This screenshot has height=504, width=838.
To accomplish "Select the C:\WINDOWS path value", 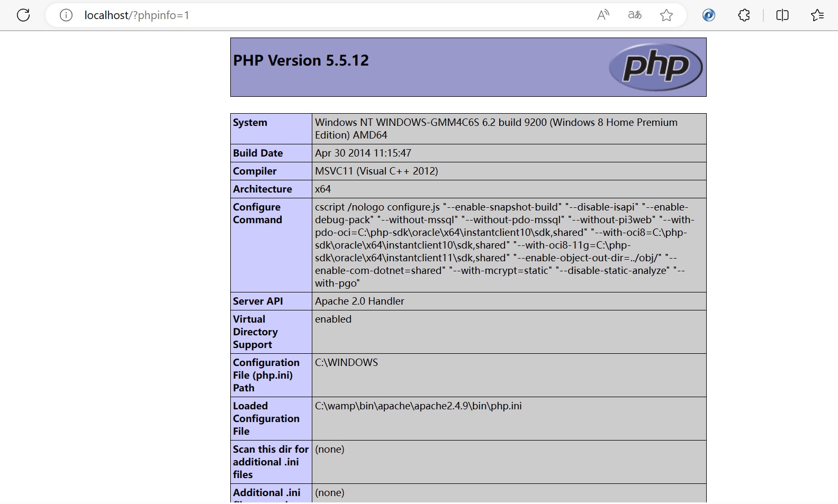I will [x=346, y=362].
